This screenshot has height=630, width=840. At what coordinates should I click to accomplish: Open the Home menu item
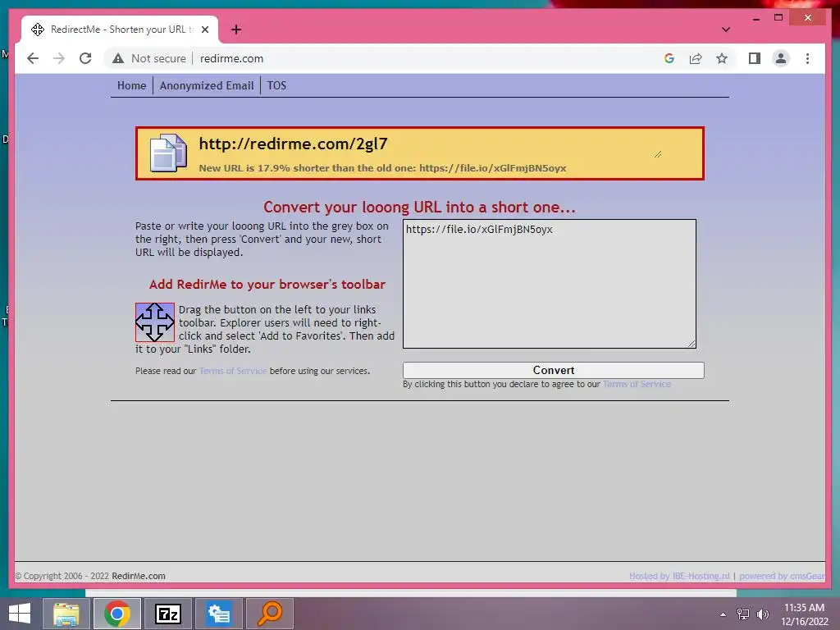click(132, 85)
